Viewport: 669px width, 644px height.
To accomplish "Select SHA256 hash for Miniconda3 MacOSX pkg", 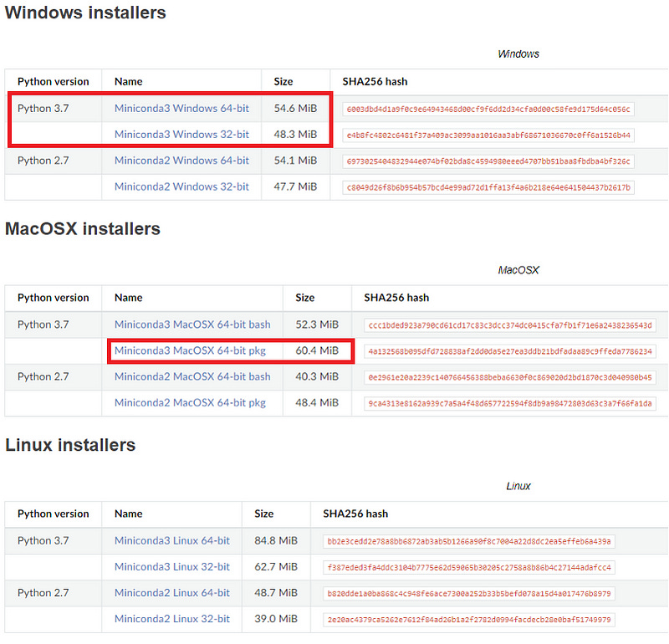I will (510, 351).
